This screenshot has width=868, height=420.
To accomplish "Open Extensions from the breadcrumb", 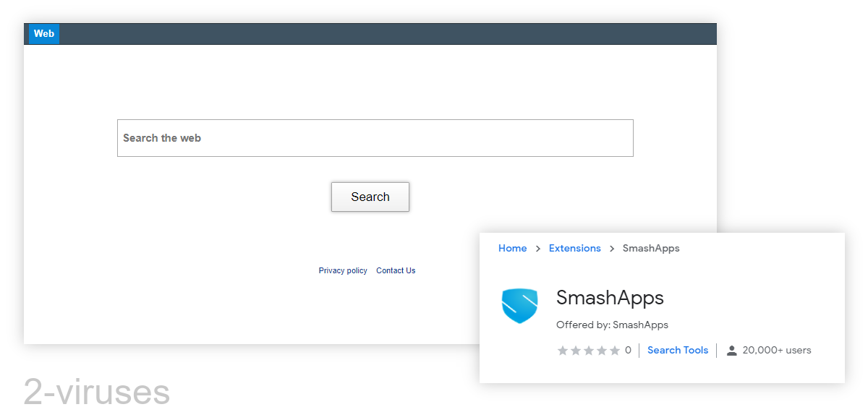I will pos(574,248).
